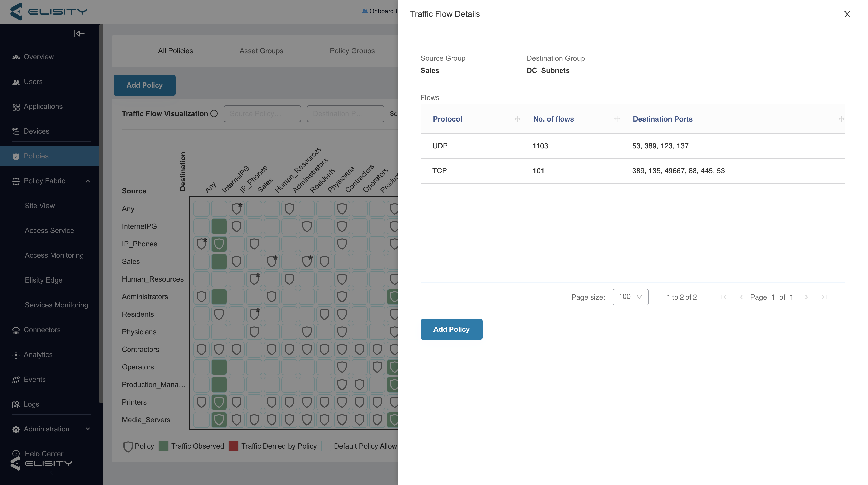Select Policies in the sidebar
This screenshot has height=485, width=868.
50,156
